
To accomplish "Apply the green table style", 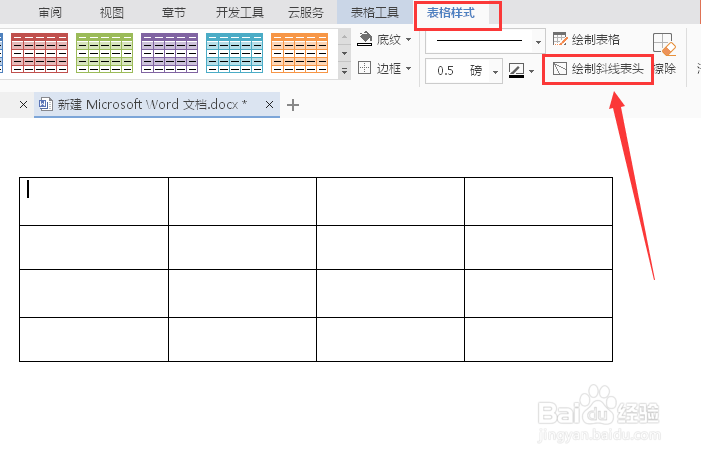I will pos(105,53).
